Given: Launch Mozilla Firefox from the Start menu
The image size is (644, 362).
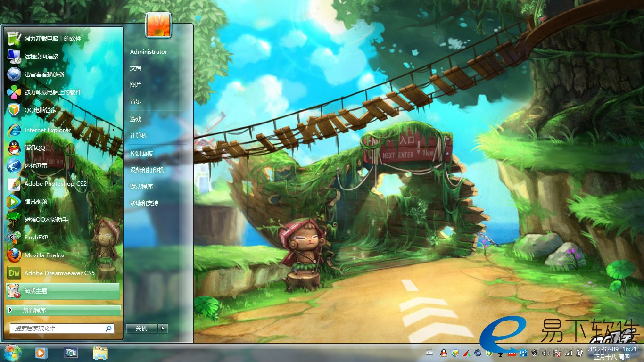Looking at the screenshot, I should click(x=62, y=255).
